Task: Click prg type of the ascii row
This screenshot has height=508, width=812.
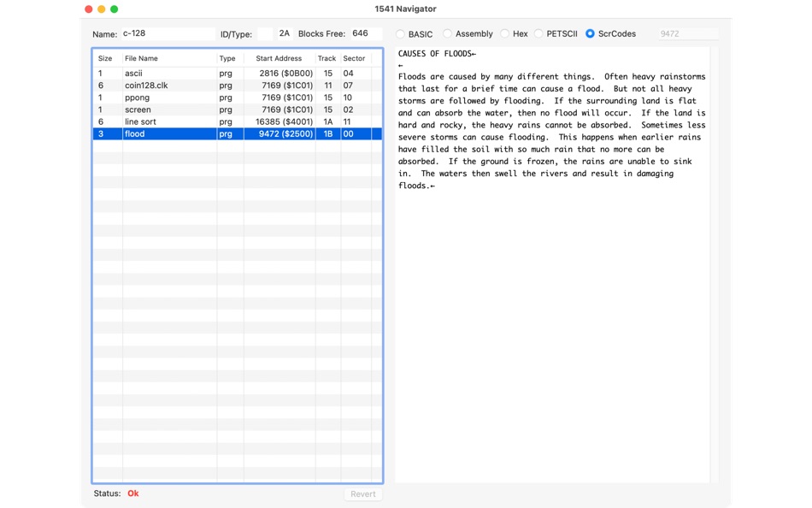Action: point(226,73)
